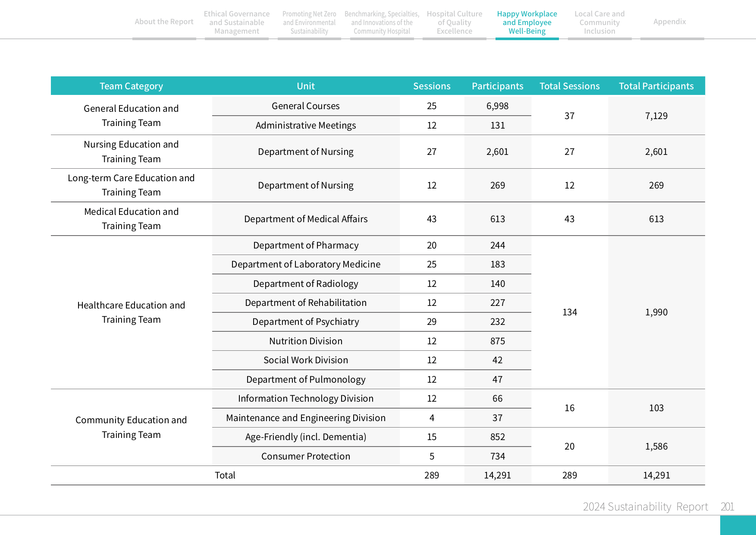Open the About the Report tab

[164, 22]
